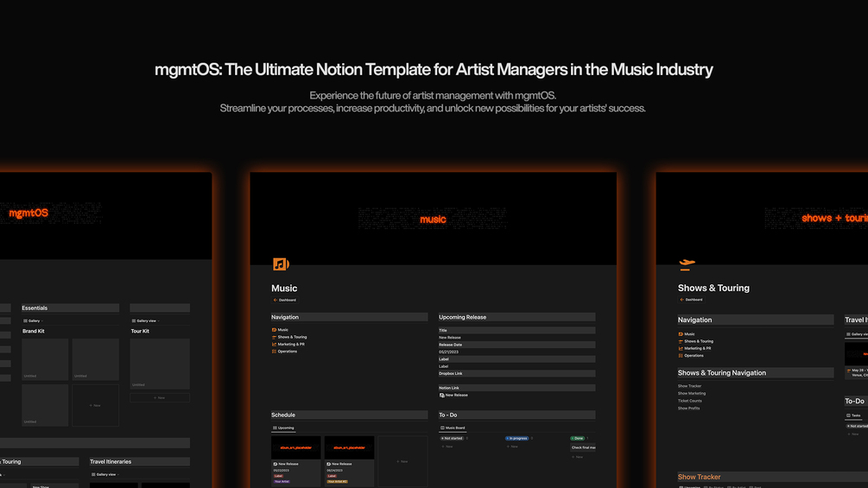Click Marketing & PR chart icon in Shows page Navigation
This screenshot has height=488, width=868.
pos(681,349)
